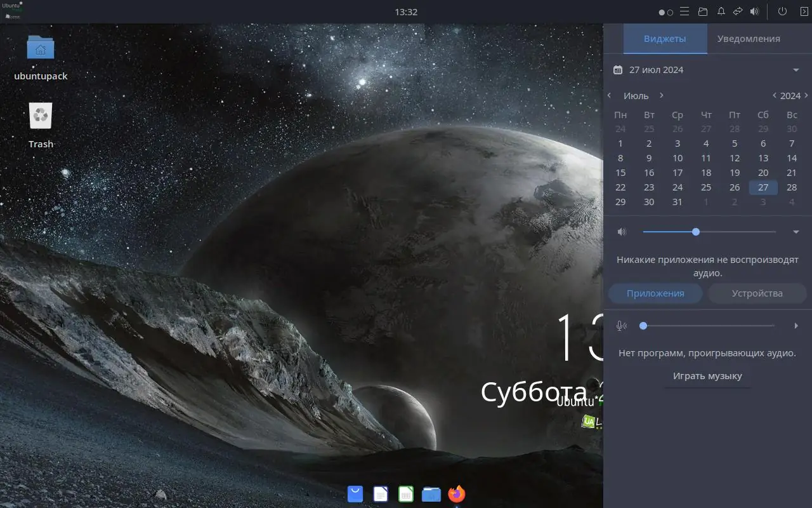This screenshot has width=812, height=508.
Task: Select the Устройства audio view toggle
Action: coord(757,293)
